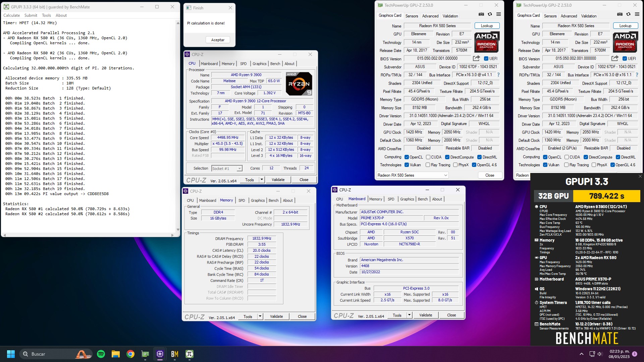Toggle Vulkan checkbox in right GPU-Z

[545, 165]
